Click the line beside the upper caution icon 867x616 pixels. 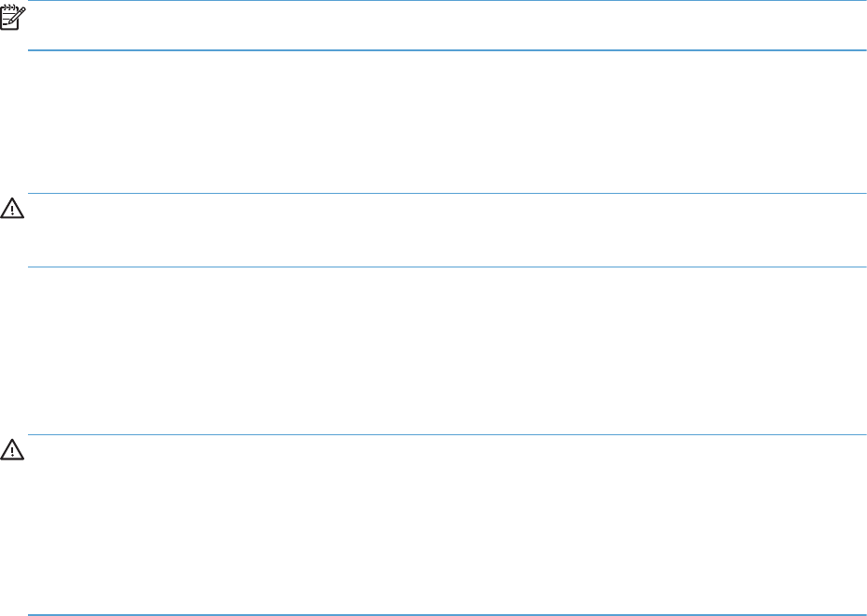tap(443, 193)
